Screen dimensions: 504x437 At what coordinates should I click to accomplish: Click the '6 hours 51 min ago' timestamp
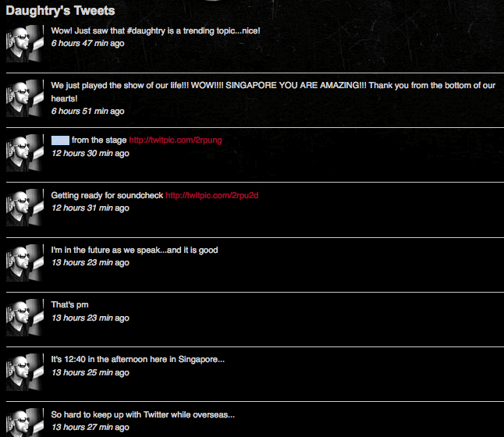(x=87, y=111)
